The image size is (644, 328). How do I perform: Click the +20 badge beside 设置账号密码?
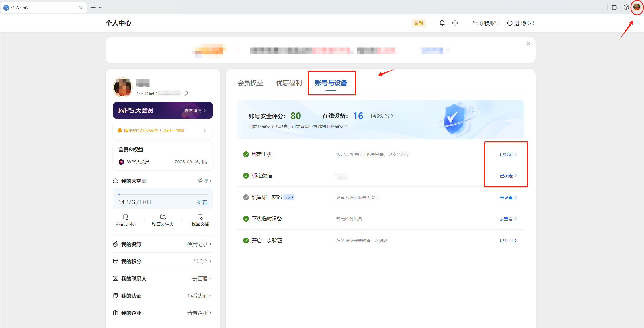tap(289, 197)
